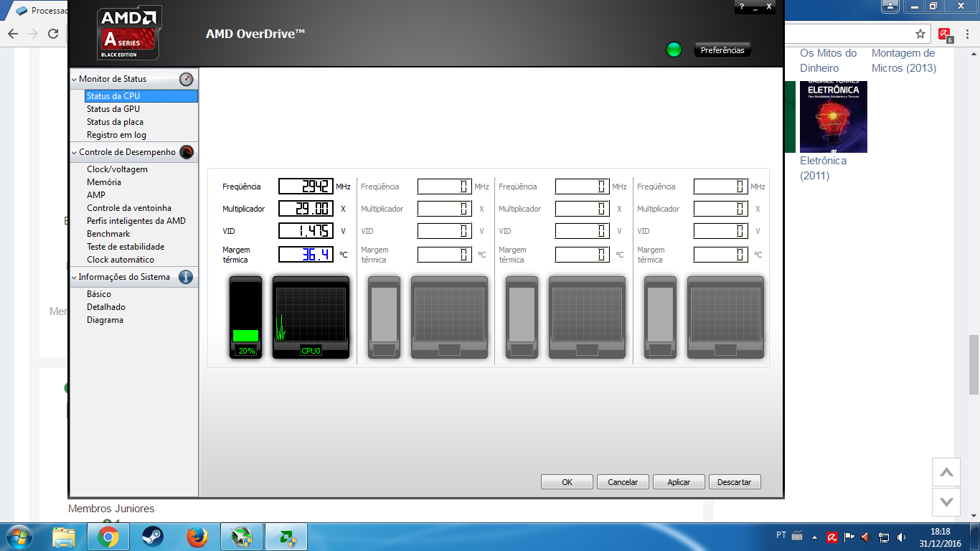This screenshot has height=551, width=980.
Task: Reload the page in Chrome
Action: [53, 34]
